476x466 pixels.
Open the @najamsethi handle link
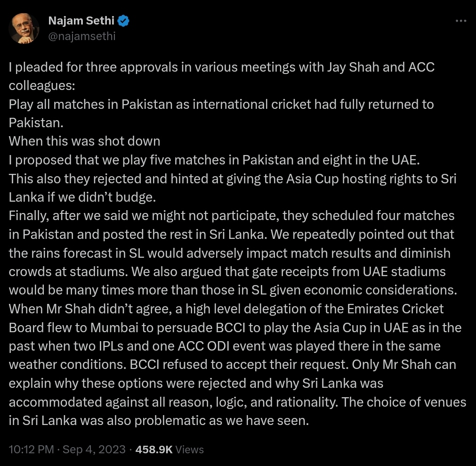point(82,36)
